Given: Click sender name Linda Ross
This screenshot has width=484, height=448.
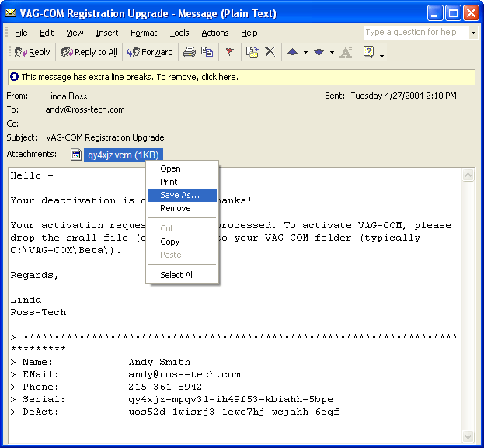Looking at the screenshot, I should tap(67, 96).
